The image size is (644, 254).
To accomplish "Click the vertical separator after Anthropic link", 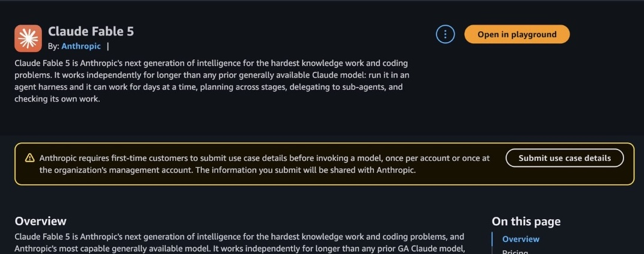I will click(108, 46).
